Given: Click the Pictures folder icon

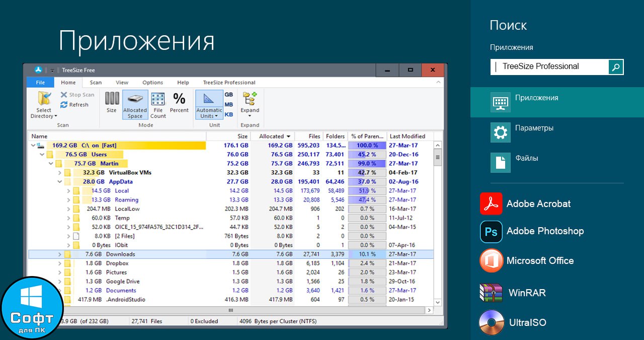Looking at the screenshot, I should tap(67, 273).
